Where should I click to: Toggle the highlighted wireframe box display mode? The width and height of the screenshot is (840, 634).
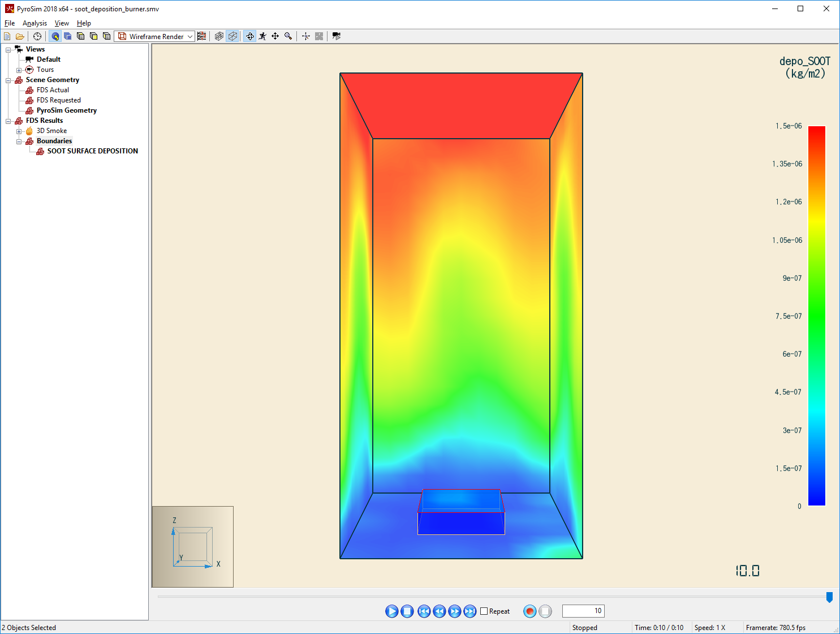point(233,36)
